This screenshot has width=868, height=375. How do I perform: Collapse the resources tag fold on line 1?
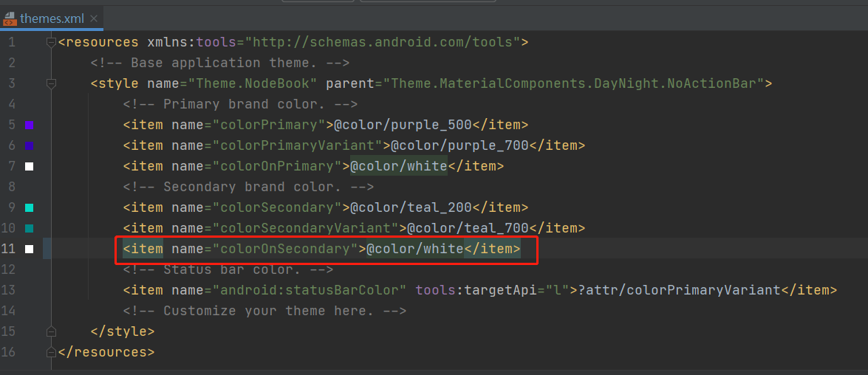[52, 42]
